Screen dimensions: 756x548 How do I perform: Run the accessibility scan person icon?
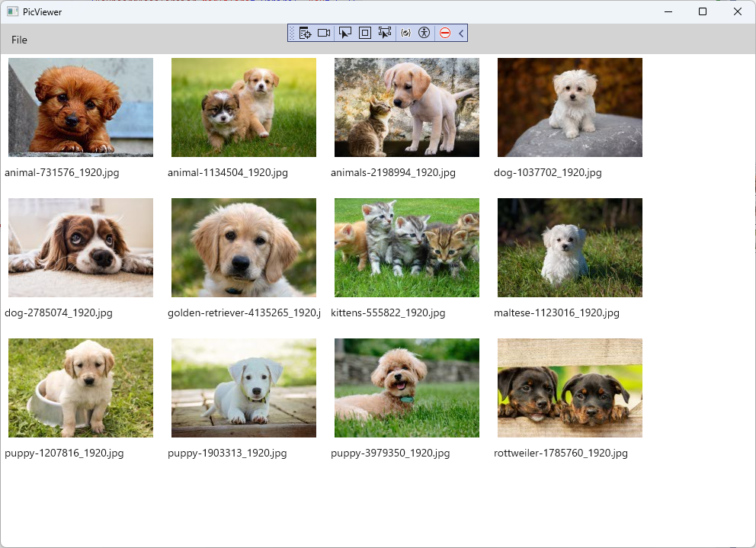(424, 33)
